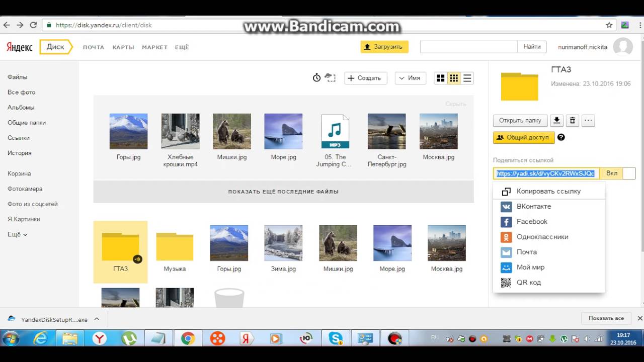
Task: Toggle the link sharing Вкл switch
Action: (618, 173)
